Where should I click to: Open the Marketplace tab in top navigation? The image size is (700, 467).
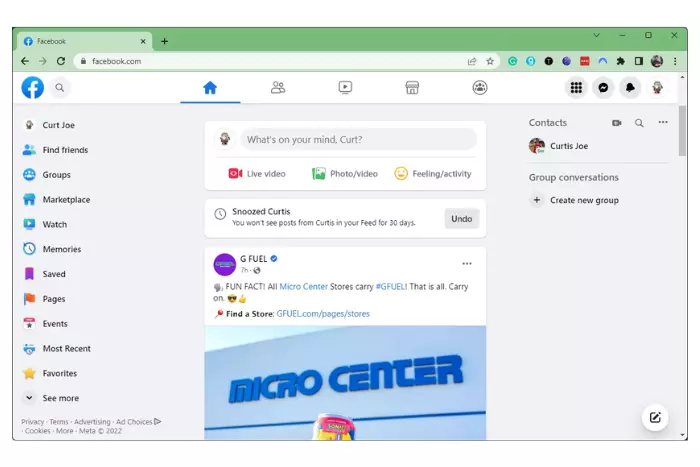pos(412,88)
